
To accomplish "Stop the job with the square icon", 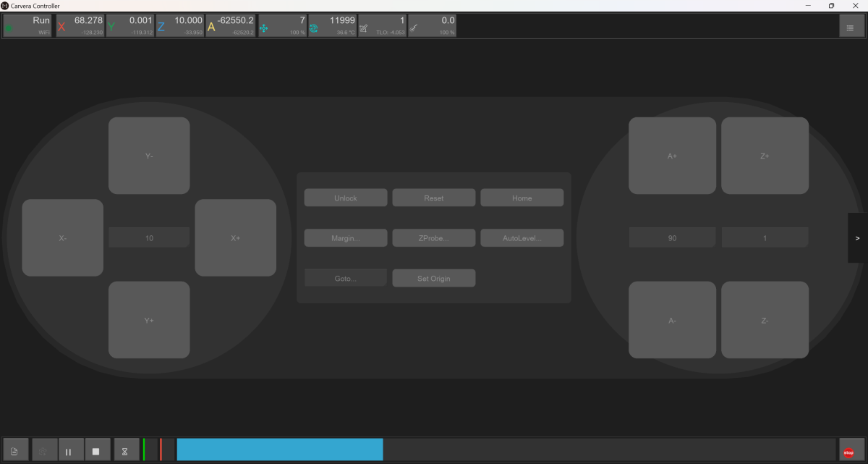I will pos(96,452).
